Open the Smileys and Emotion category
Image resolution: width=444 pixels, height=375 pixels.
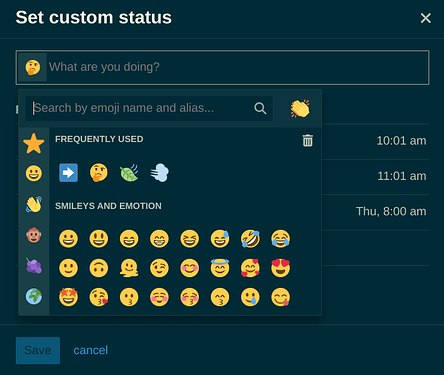click(34, 173)
